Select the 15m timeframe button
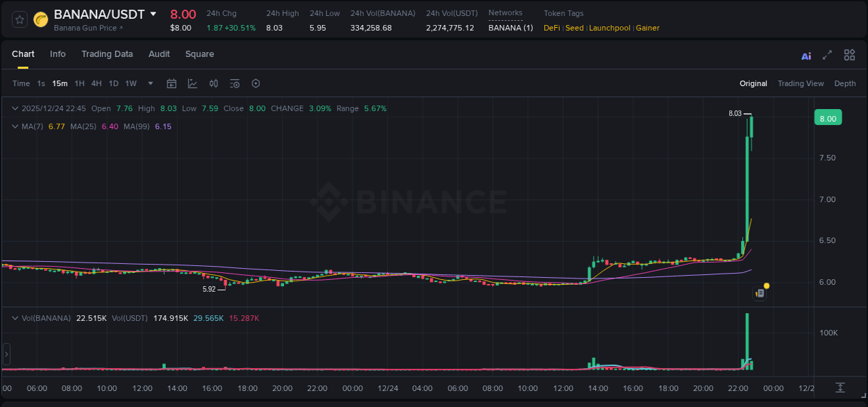The width and height of the screenshot is (868, 407). point(60,83)
